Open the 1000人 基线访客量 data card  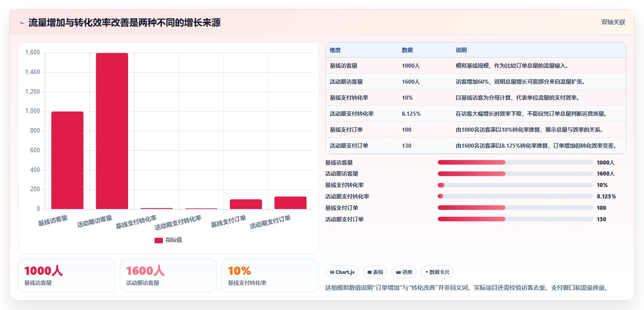(x=66, y=275)
